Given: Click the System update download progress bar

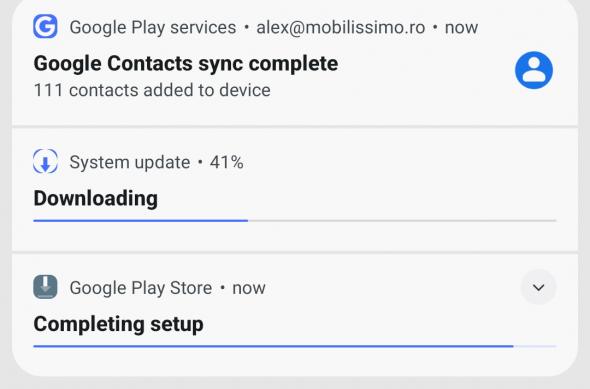Looking at the screenshot, I should coord(295,220).
